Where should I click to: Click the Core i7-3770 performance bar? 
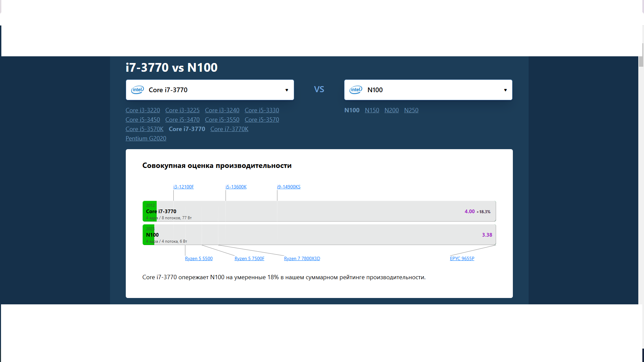coord(319,211)
